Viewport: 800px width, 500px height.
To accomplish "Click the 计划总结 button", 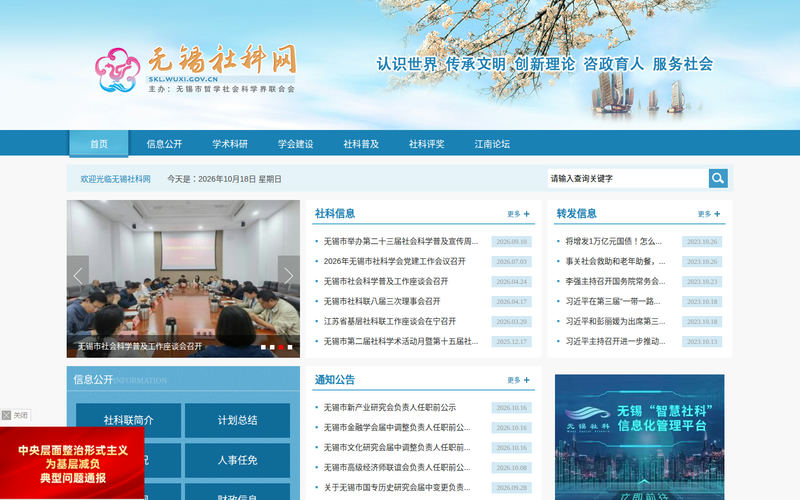I will [x=238, y=420].
